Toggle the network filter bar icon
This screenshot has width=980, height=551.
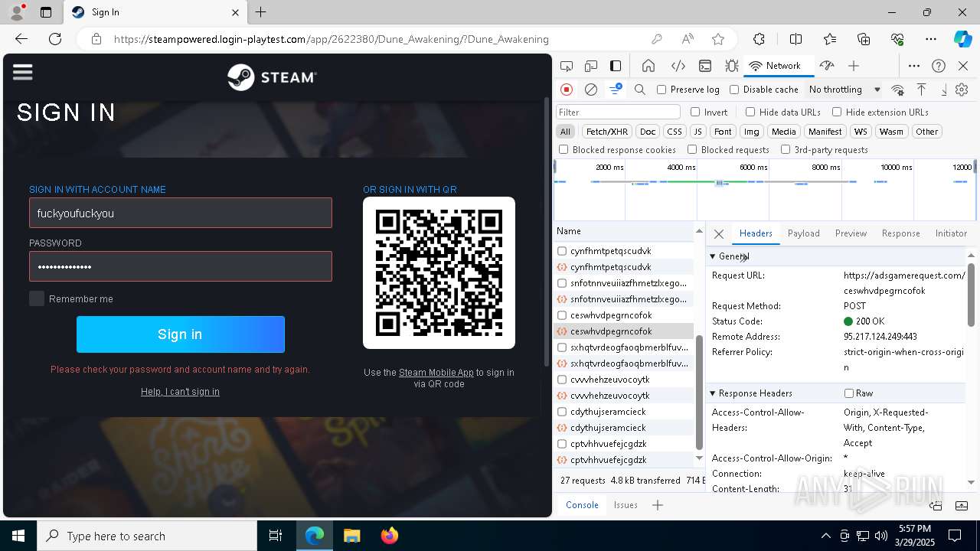616,90
